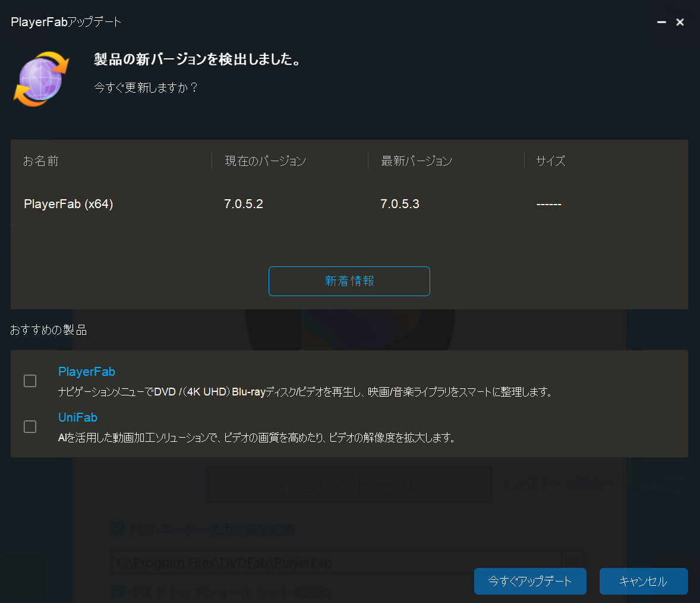Click the 今すぐアップデート button
700x603 pixels.
coord(530,581)
